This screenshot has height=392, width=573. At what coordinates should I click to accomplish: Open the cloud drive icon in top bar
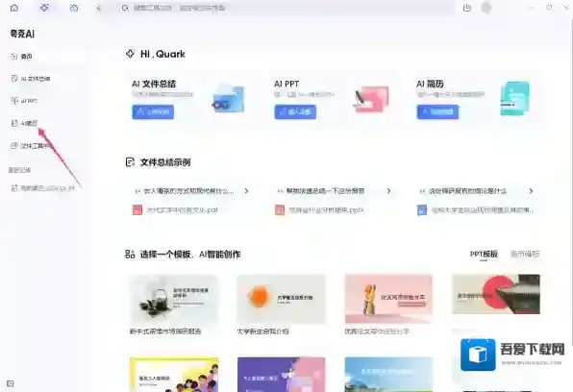click(74, 8)
